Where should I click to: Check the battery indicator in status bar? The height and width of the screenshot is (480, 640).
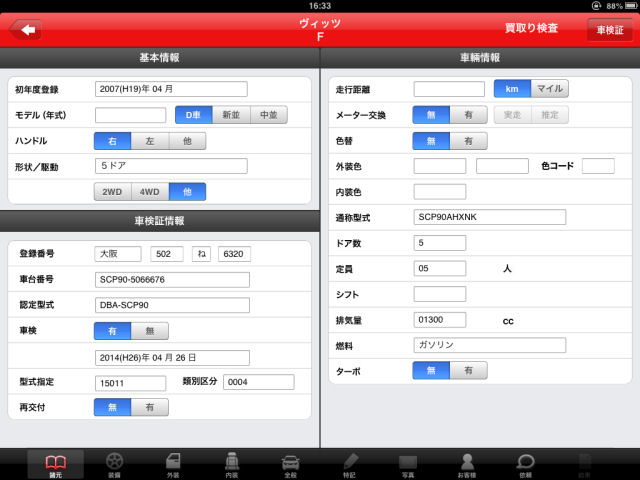631,6
